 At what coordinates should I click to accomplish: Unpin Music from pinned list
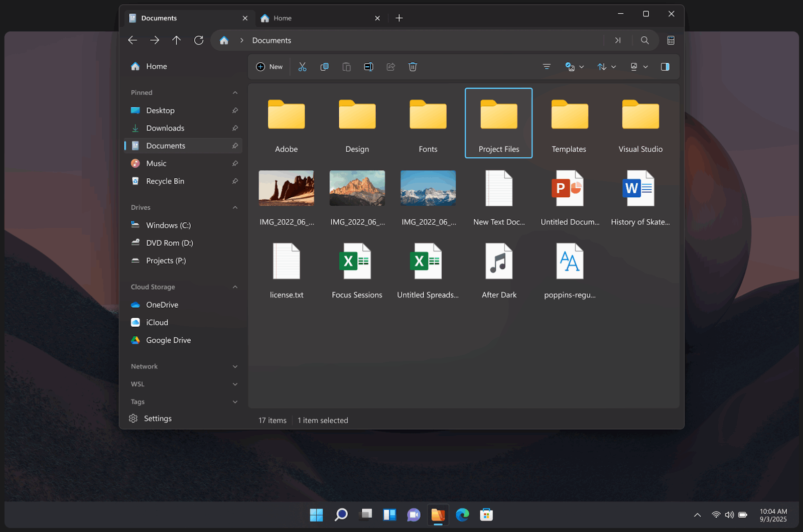click(x=235, y=164)
